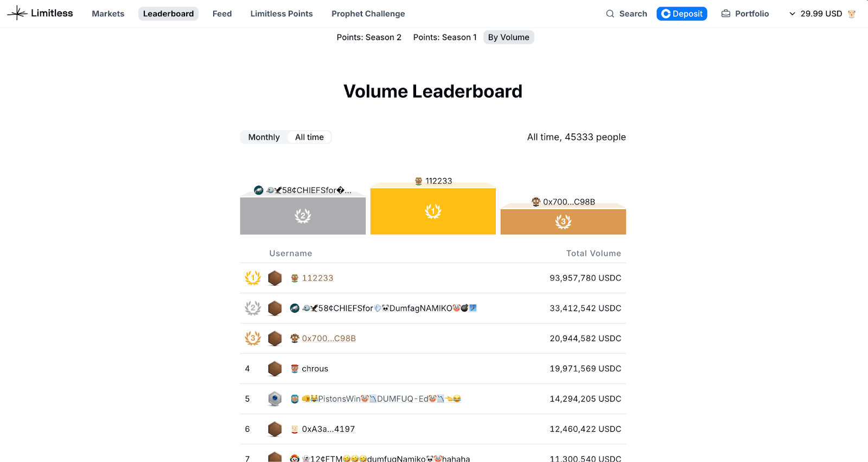This screenshot has height=462, width=868.
Task: Click the Limitless logo icon
Action: (x=17, y=13)
